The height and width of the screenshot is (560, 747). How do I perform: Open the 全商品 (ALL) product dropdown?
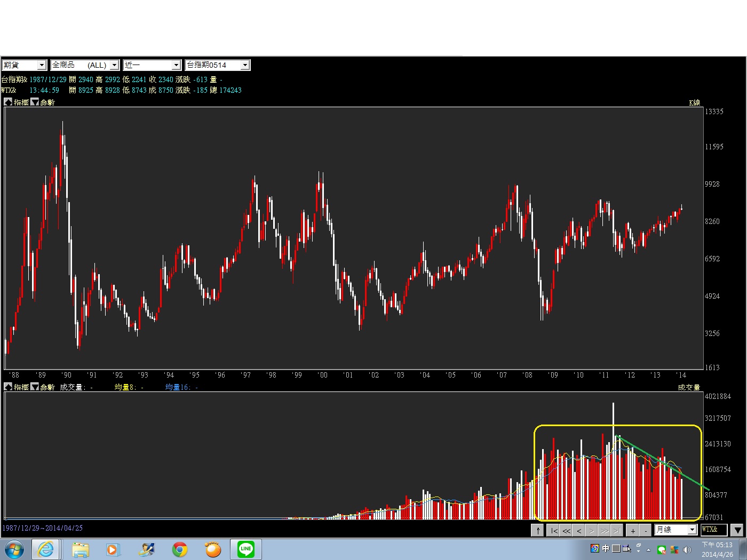84,65
